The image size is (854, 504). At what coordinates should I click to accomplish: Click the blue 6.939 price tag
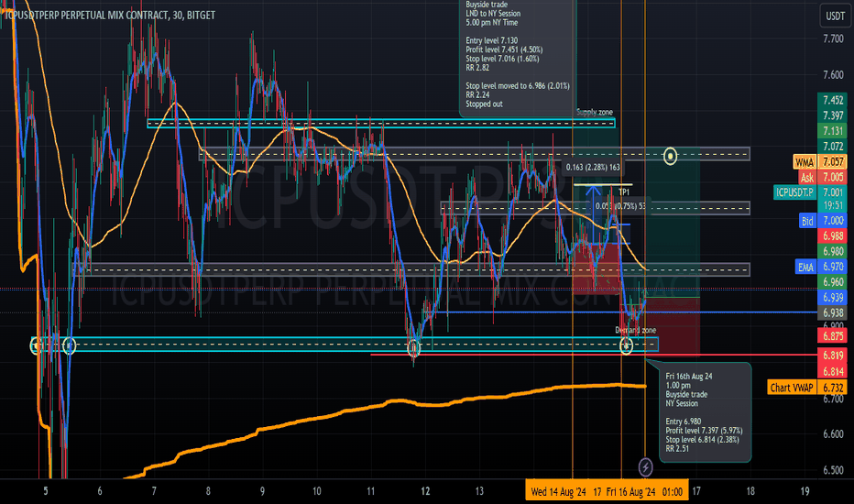click(833, 298)
